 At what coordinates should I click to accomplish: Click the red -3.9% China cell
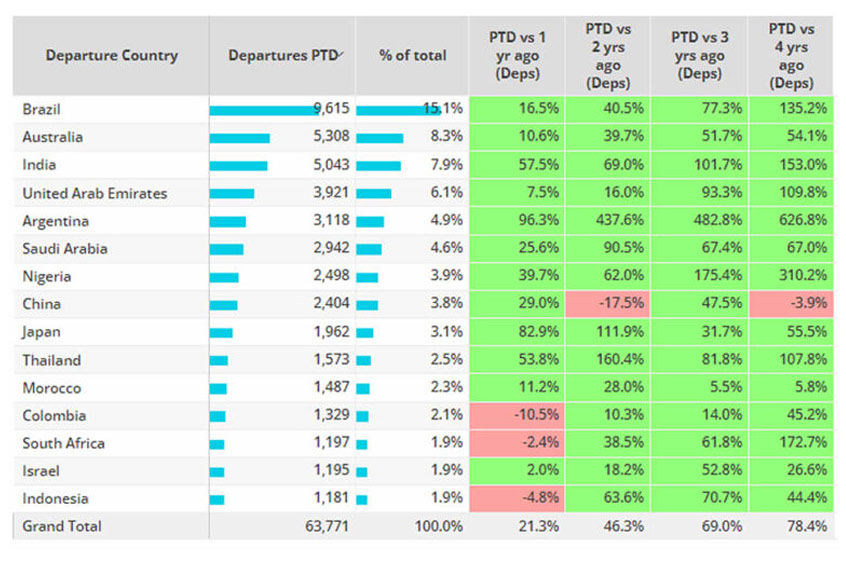(793, 304)
